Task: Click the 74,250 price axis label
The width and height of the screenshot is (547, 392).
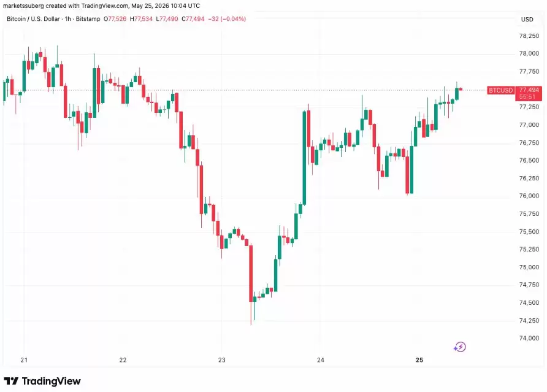Action: (x=529, y=320)
